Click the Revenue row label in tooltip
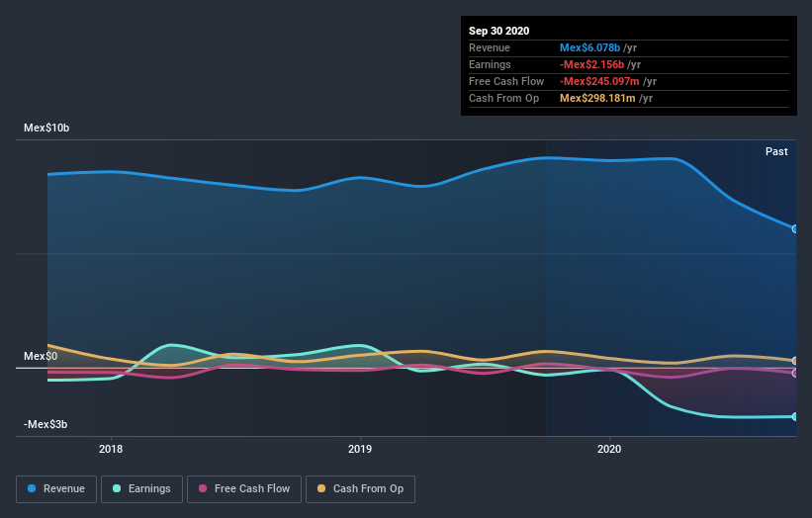Viewport: 812px width, 518px height. pos(490,47)
